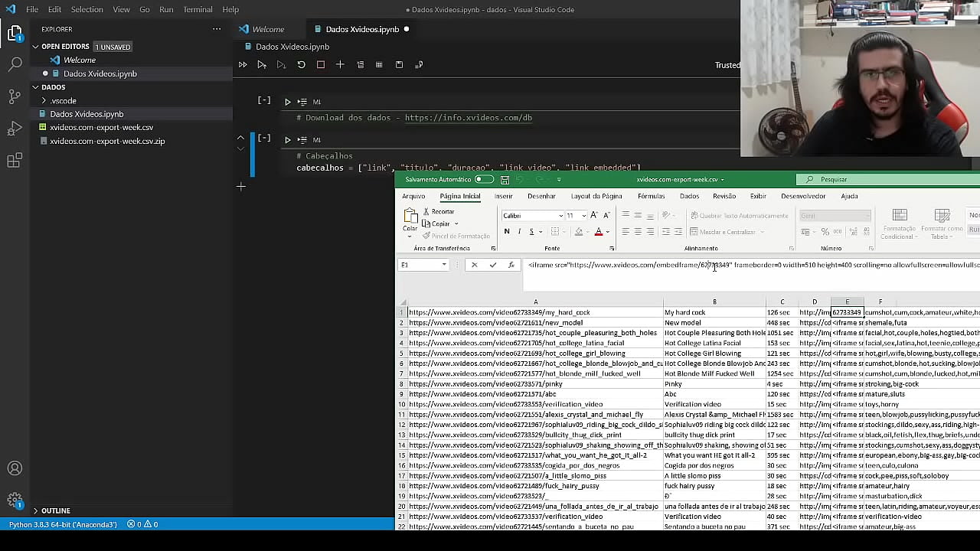Expand the Name Box dropdown beside E1
The width and height of the screenshot is (980, 551).
click(x=444, y=265)
